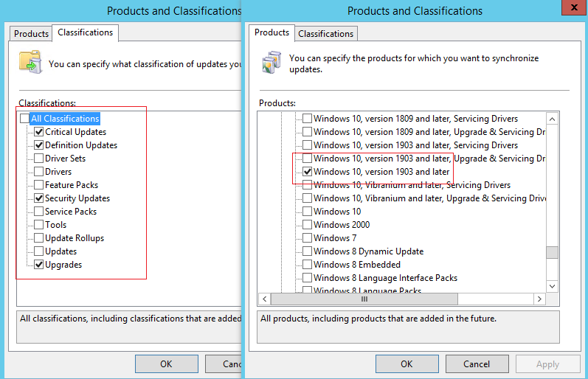Check Windows 8 Embedded product
The height and width of the screenshot is (379, 588).
(307, 265)
